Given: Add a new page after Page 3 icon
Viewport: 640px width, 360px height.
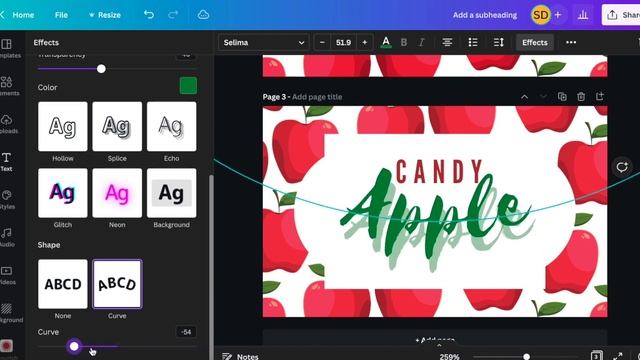Looking at the screenshot, I should [600, 96].
